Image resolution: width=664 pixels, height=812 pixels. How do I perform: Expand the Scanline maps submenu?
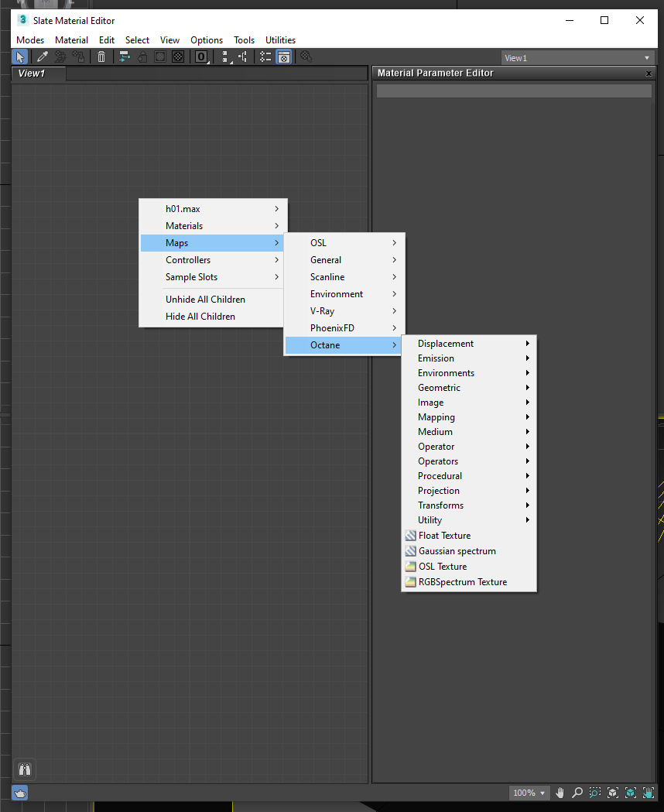[x=344, y=277]
